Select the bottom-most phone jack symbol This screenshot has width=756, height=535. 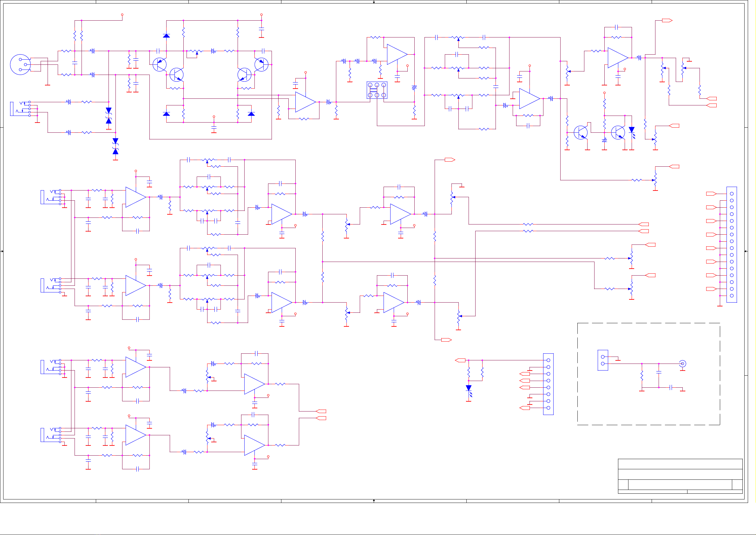tap(51, 435)
